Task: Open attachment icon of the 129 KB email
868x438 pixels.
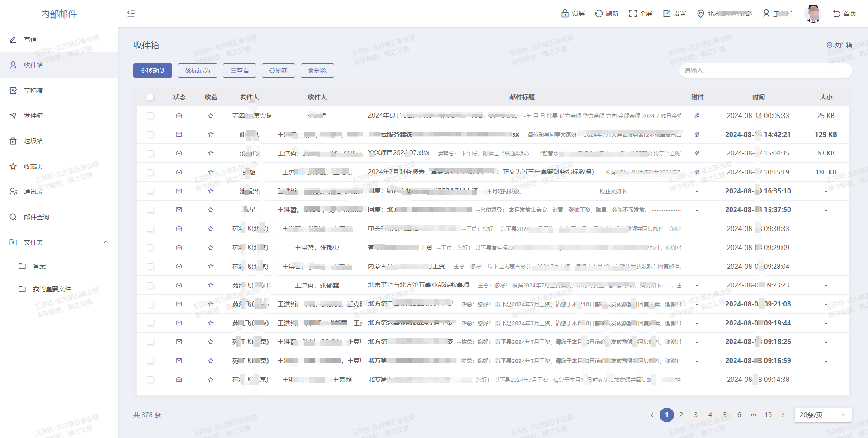Action: 697,135
